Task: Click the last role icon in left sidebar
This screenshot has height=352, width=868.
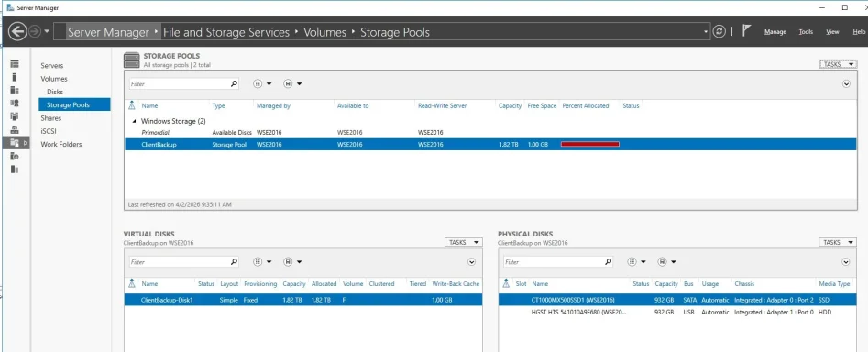Action: [x=15, y=169]
